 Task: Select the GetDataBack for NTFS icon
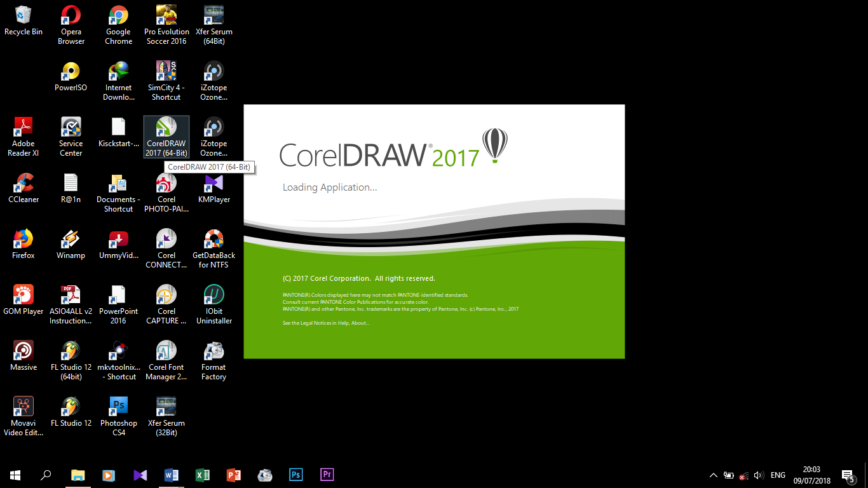214,249
